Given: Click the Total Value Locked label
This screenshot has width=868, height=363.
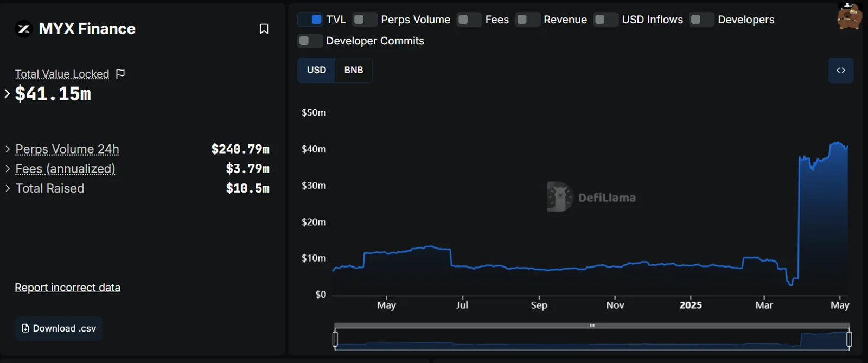Looking at the screenshot, I should [62, 74].
